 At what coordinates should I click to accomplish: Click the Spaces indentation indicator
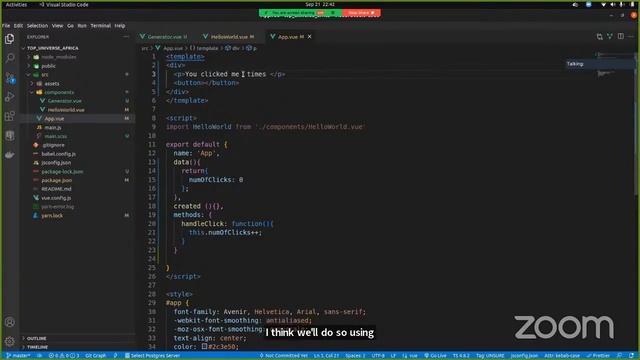pos(355,356)
